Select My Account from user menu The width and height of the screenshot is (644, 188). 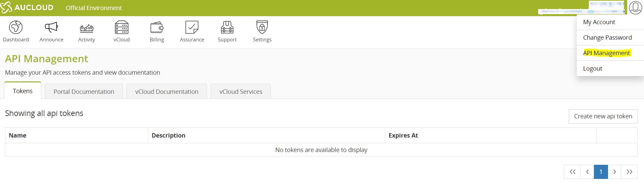click(610, 22)
